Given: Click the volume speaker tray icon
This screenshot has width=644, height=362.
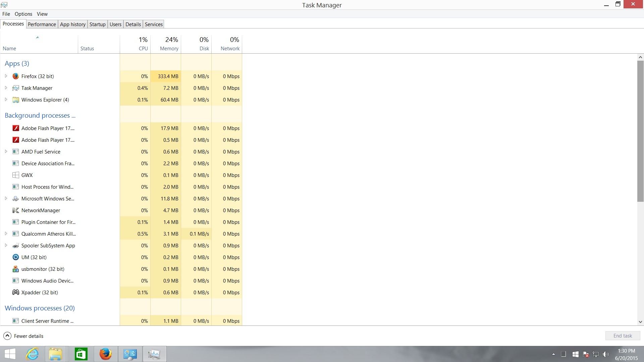Looking at the screenshot, I should 606,354.
